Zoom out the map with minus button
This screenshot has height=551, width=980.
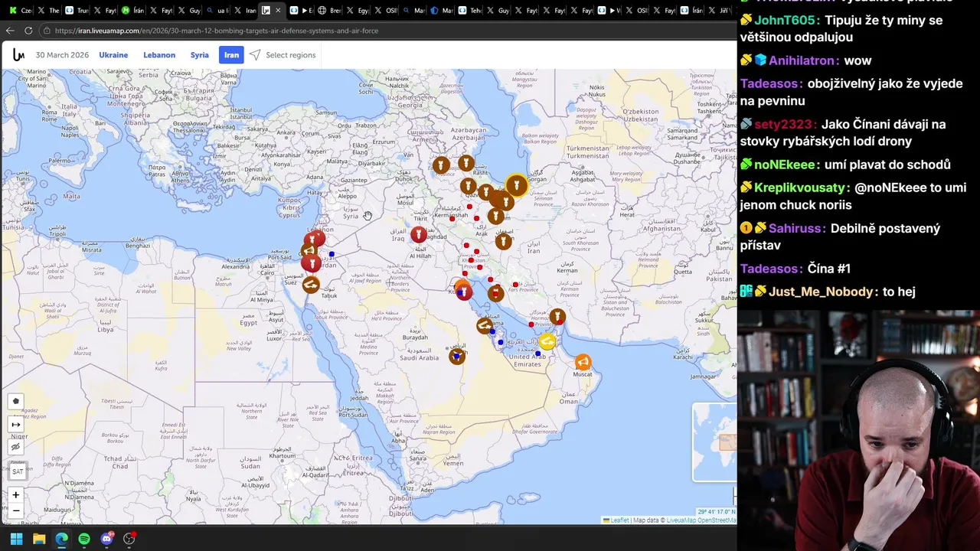coord(16,511)
